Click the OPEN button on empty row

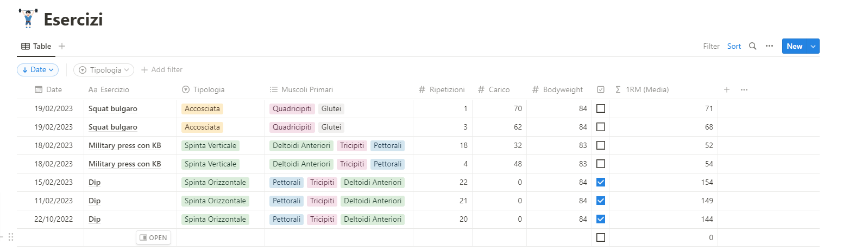click(x=153, y=237)
